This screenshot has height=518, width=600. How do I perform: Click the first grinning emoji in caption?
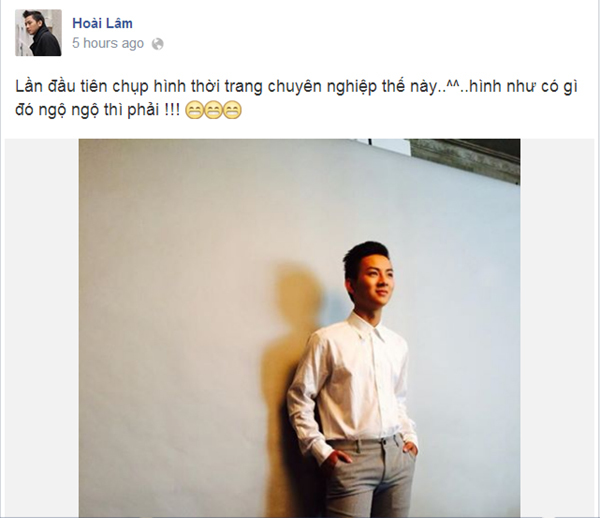coord(194,111)
